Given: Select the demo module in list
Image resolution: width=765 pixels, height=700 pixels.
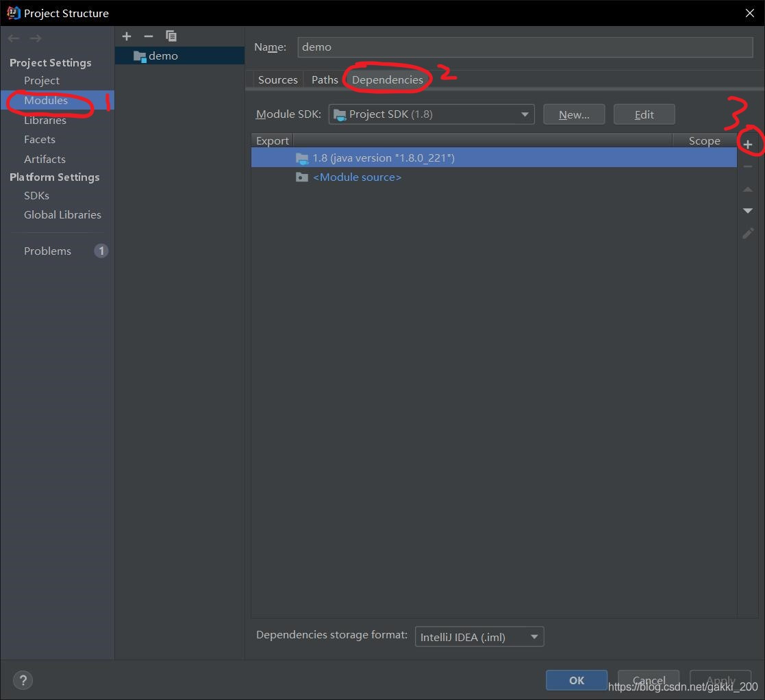Looking at the screenshot, I should tap(179, 55).
